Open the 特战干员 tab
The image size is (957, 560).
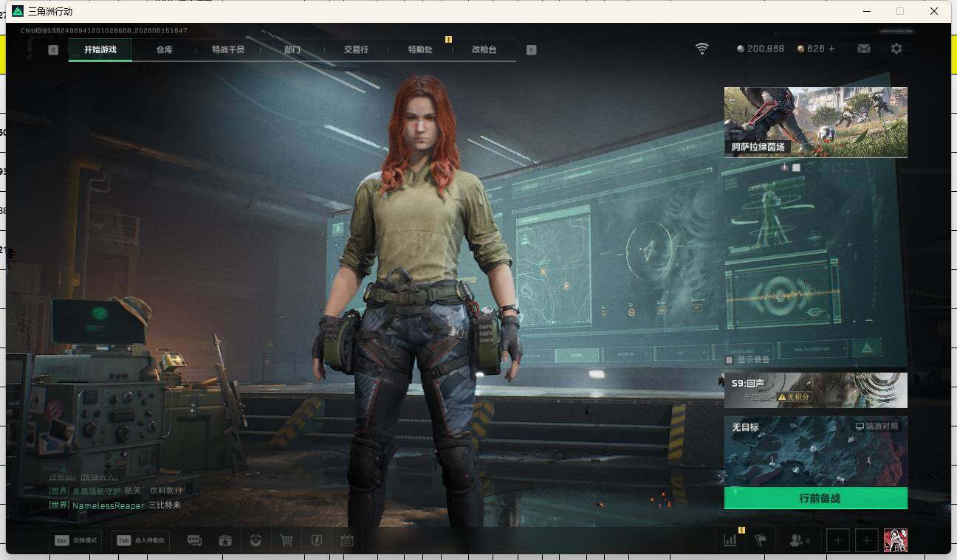227,49
